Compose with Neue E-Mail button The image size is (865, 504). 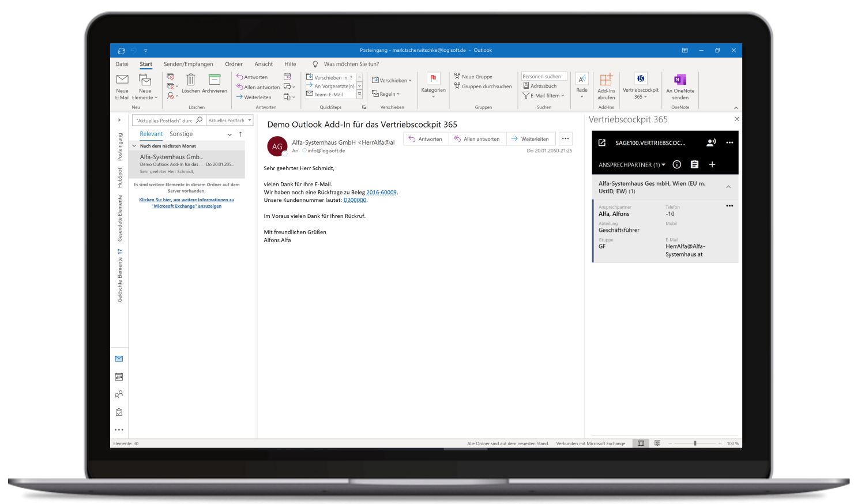tap(122, 86)
